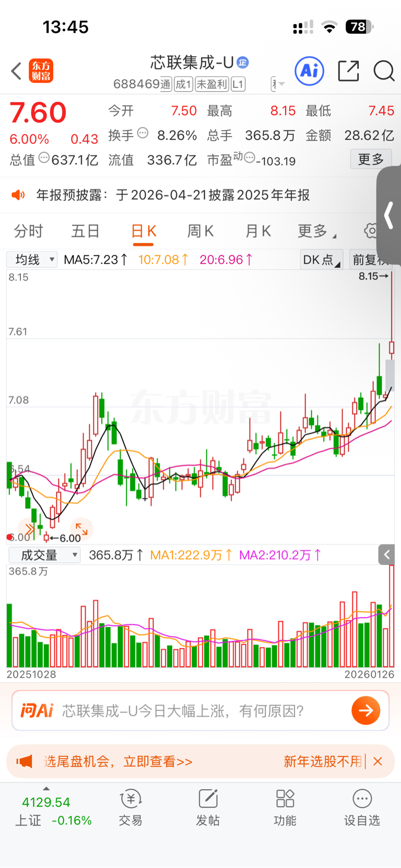This screenshot has height=868, width=401.
Task: Switch to 分时 tab
Action: [x=28, y=231]
